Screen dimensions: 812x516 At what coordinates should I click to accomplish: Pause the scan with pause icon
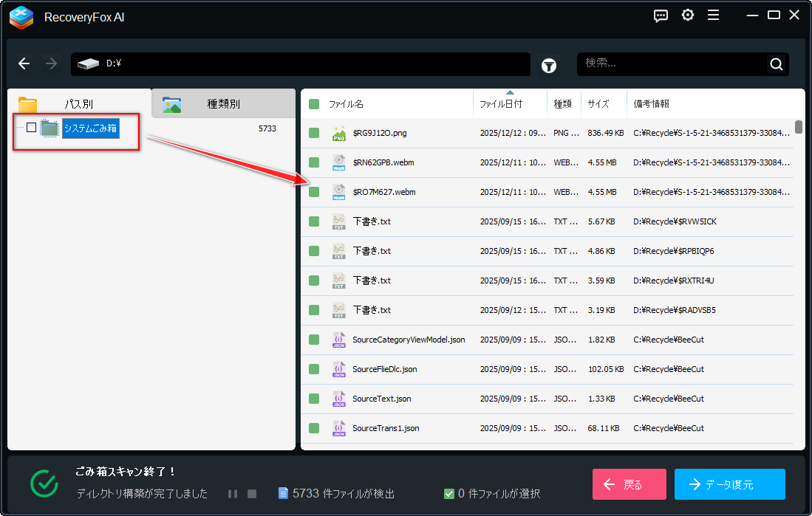pyautogui.click(x=233, y=494)
